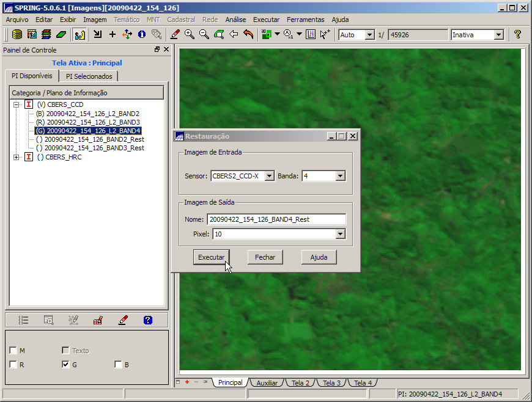Viewport: 532px width, 402px height.
Task: Click the red eraser icon in control panel
Action: click(x=123, y=320)
